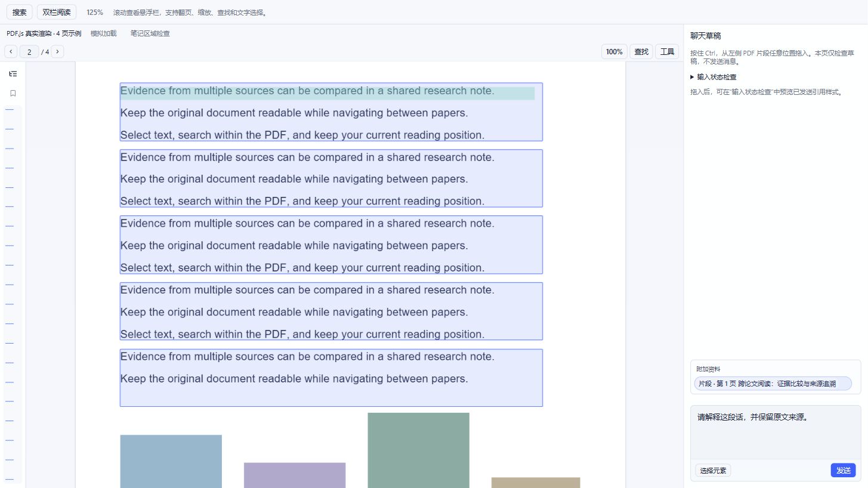Click into the chat message text box
The height and width of the screenshot is (488, 868).
[776, 433]
